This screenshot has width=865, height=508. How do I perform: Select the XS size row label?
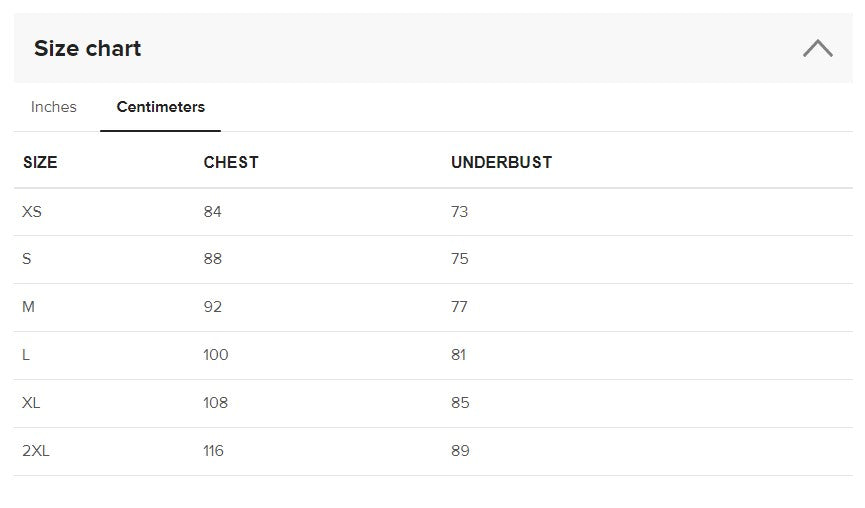[x=32, y=212]
